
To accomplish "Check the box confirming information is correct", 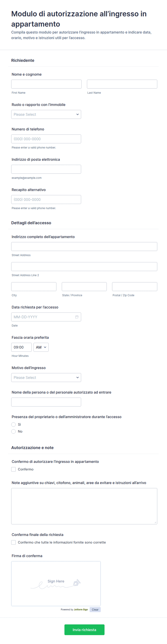I will coord(13,542).
